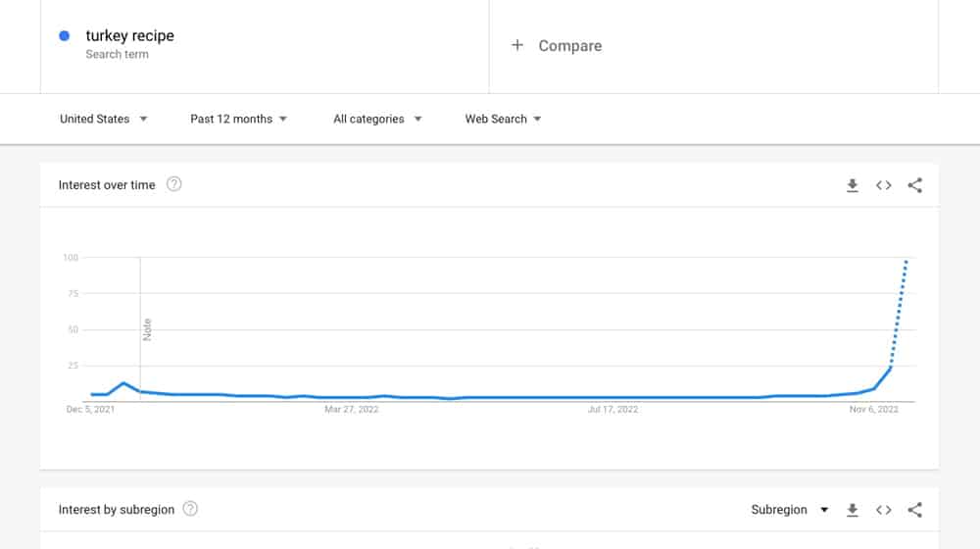This screenshot has height=549, width=980.
Task: Click the Note marker on the chart
Action: [x=147, y=329]
